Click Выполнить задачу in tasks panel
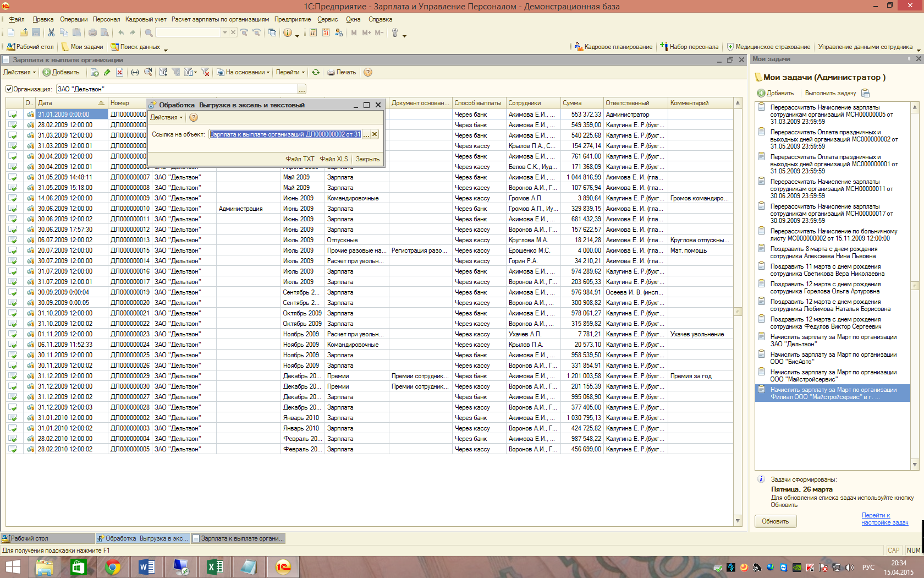This screenshot has height=578, width=924. click(x=830, y=93)
